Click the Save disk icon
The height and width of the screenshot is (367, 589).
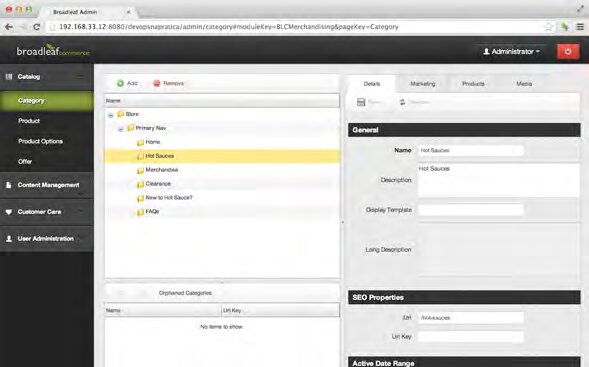pos(361,102)
